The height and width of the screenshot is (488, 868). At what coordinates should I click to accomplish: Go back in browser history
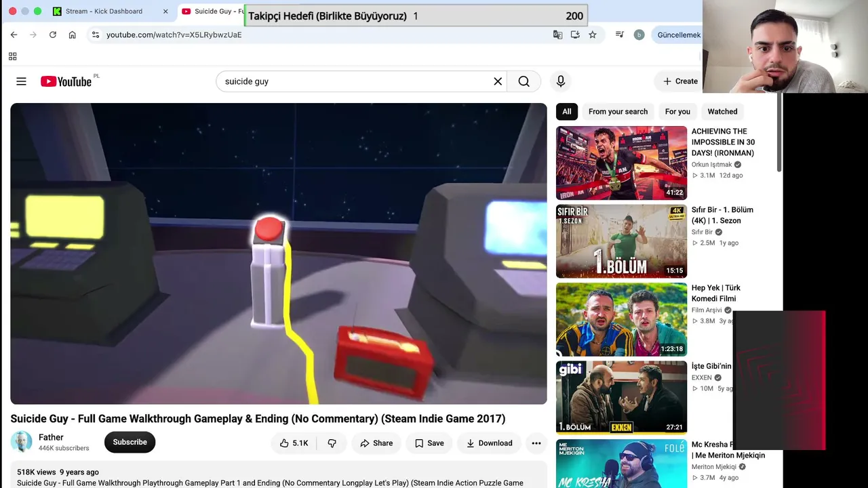[x=14, y=35]
